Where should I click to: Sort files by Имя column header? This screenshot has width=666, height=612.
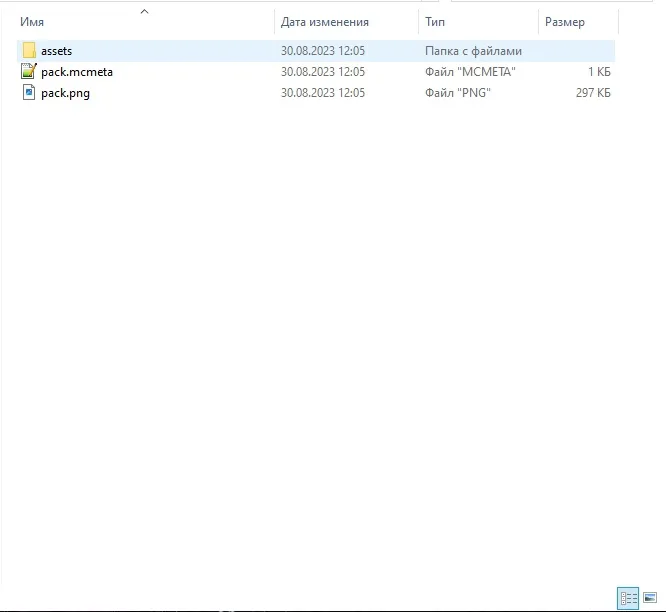click(x=32, y=22)
